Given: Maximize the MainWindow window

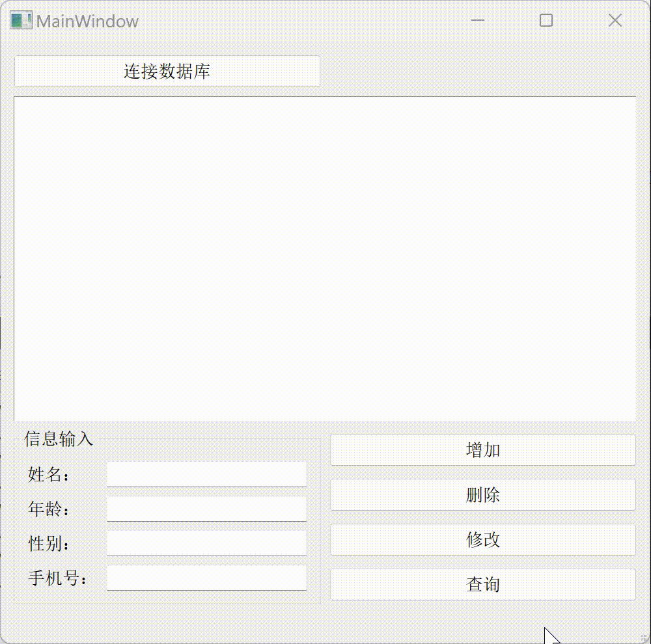Looking at the screenshot, I should 546,20.
